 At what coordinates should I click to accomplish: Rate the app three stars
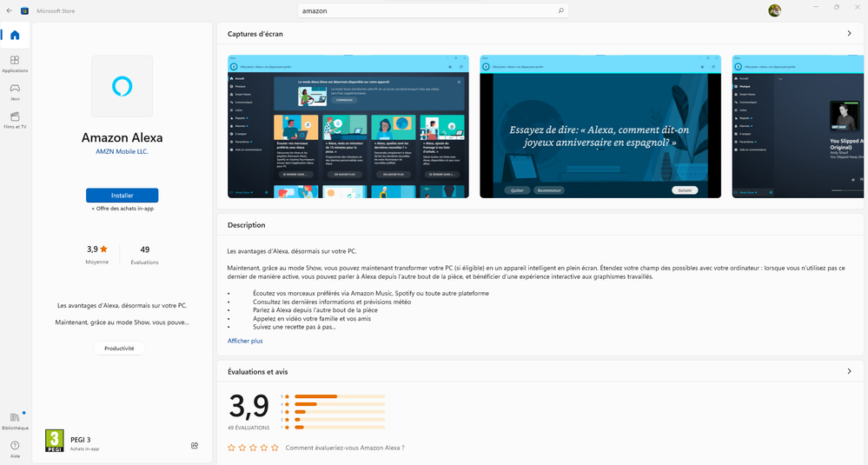(x=253, y=448)
